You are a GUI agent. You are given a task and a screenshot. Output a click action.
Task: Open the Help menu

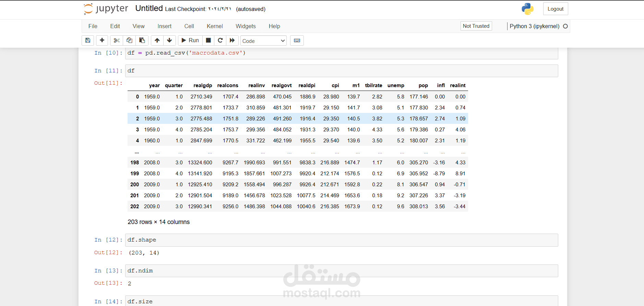274,26
